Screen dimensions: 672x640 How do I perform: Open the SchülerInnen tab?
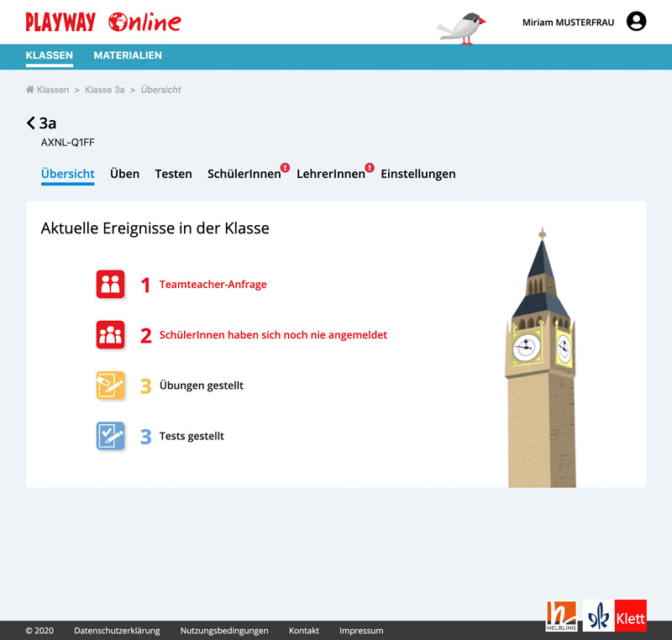(244, 174)
